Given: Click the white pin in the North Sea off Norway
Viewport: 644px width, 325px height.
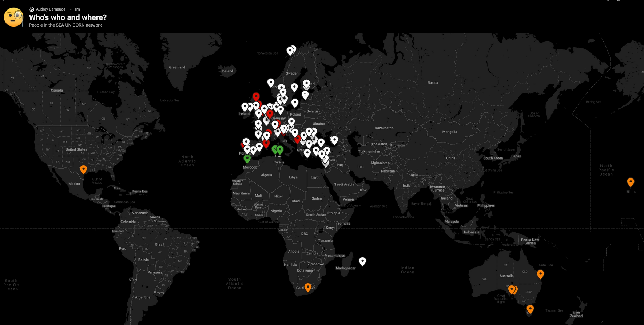Looking at the screenshot, I should (271, 83).
